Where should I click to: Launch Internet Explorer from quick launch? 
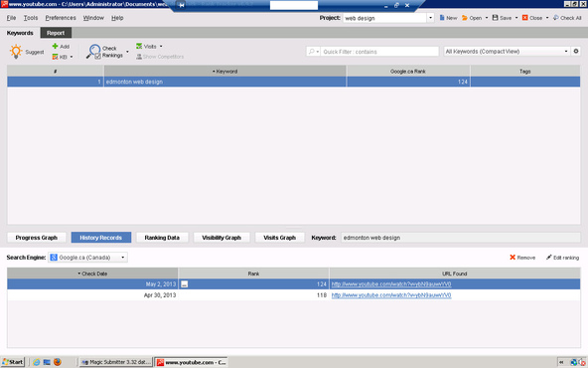37,362
